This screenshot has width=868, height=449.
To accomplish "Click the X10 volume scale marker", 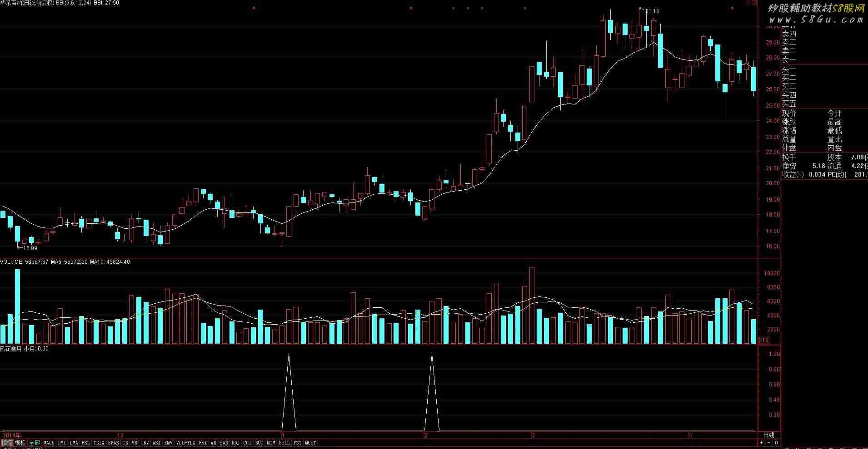I will pos(763,340).
